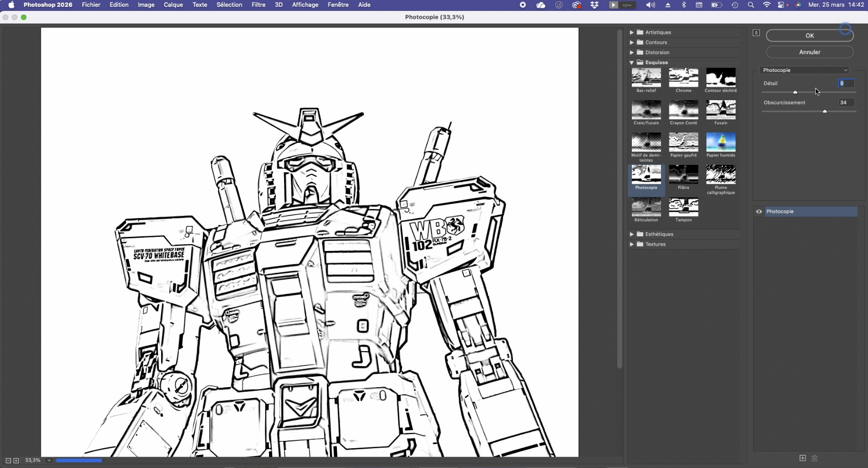Open the Calque menu
The height and width of the screenshot is (468, 868).
[173, 5]
